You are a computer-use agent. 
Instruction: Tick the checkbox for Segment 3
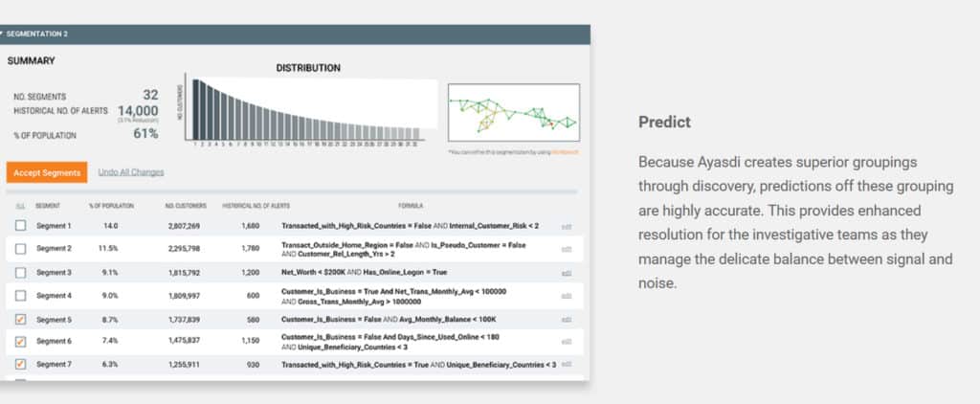21,273
